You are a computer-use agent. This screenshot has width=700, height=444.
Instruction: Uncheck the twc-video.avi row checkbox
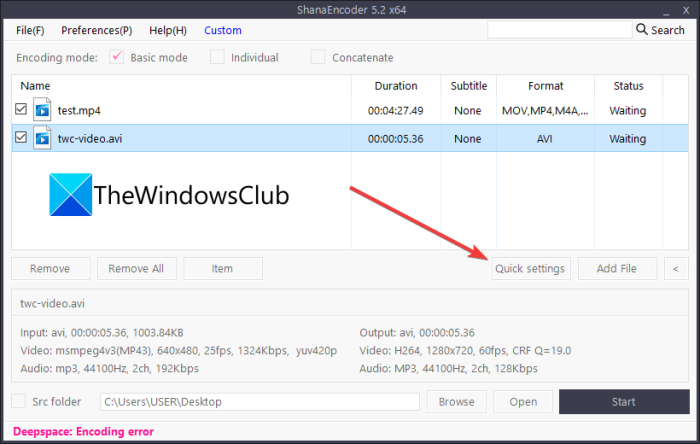[x=21, y=137]
